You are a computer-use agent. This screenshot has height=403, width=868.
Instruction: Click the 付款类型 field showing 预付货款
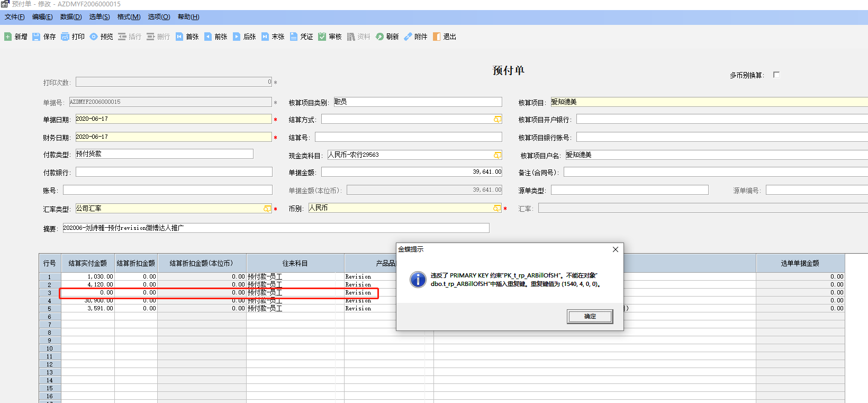pos(165,154)
